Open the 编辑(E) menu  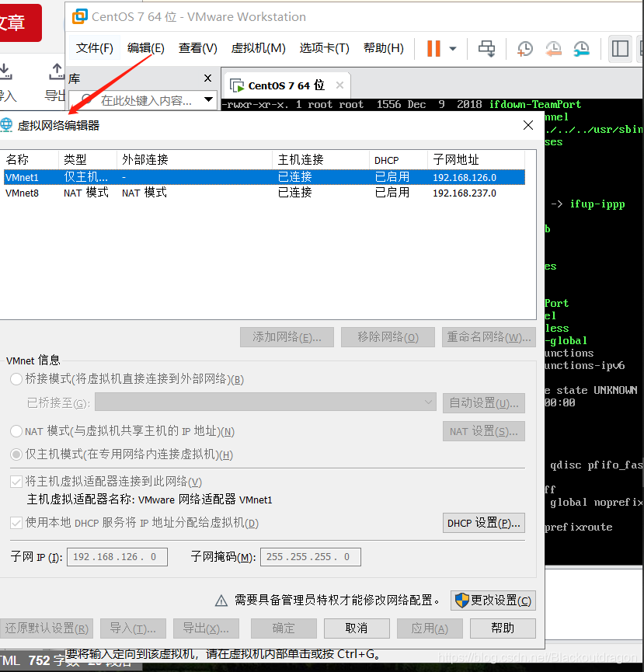146,47
